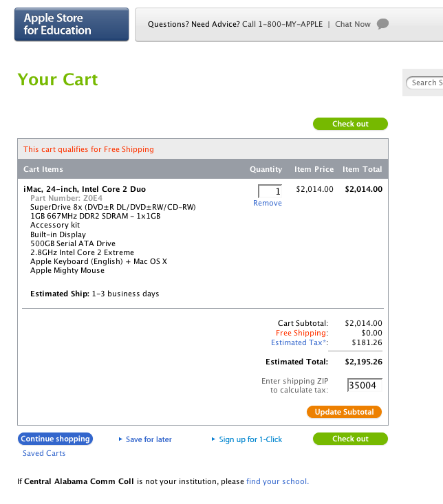Open the Saved Carts link
Image resolution: width=443 pixels, height=504 pixels.
pos(44,453)
